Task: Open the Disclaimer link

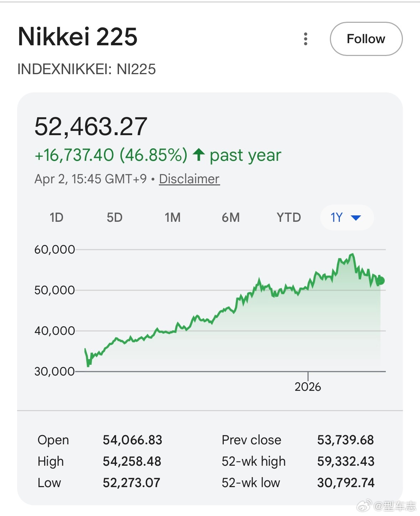Action: click(189, 179)
